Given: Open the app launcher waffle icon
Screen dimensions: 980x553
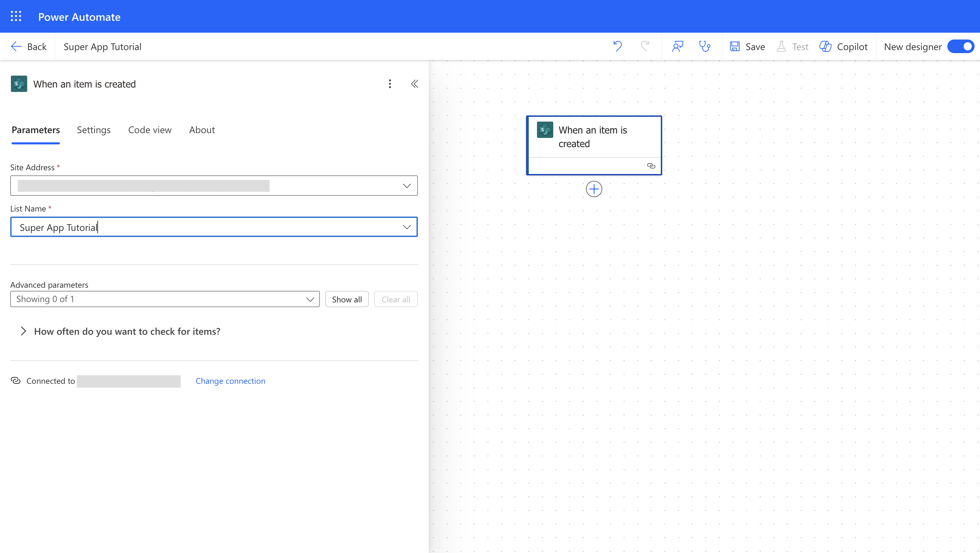Looking at the screenshot, I should tap(16, 16).
